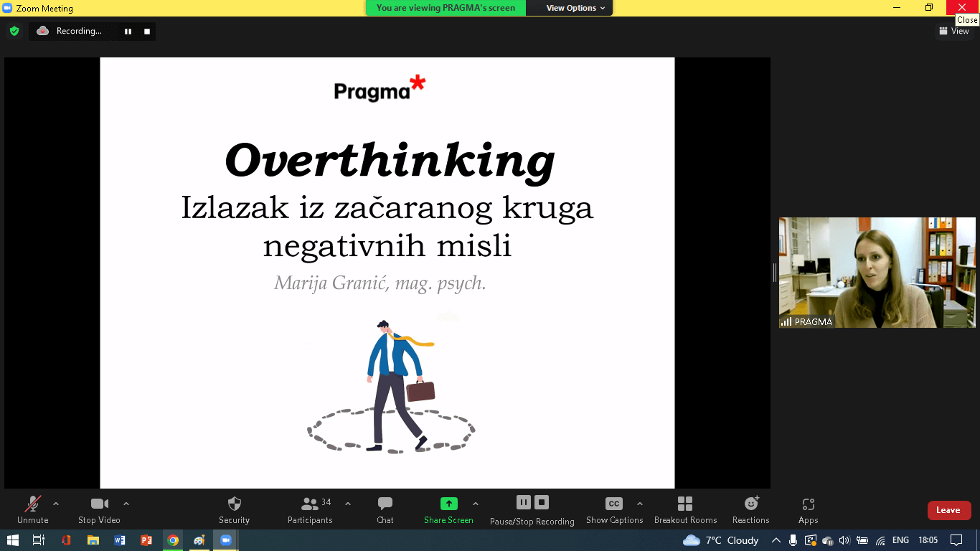This screenshot has height=551, width=980.
Task: Expand audio settings arrow next to Unmute
Action: pyautogui.click(x=56, y=504)
